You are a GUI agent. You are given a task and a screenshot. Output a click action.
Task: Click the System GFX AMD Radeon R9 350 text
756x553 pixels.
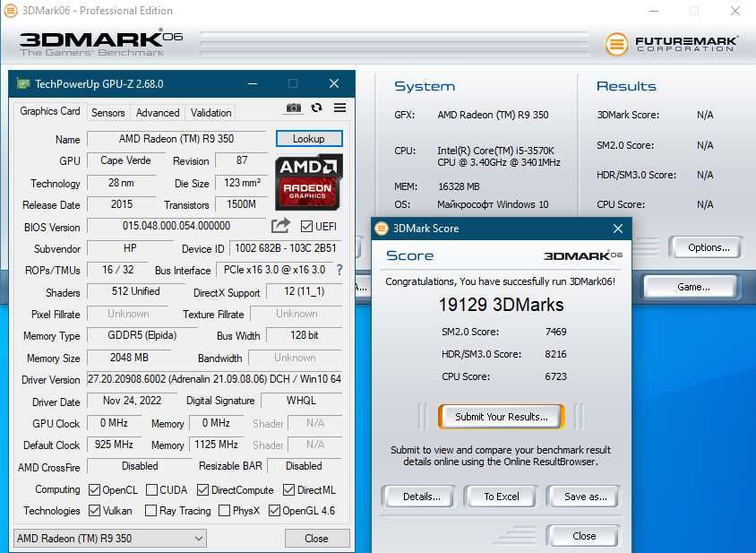[x=493, y=115]
